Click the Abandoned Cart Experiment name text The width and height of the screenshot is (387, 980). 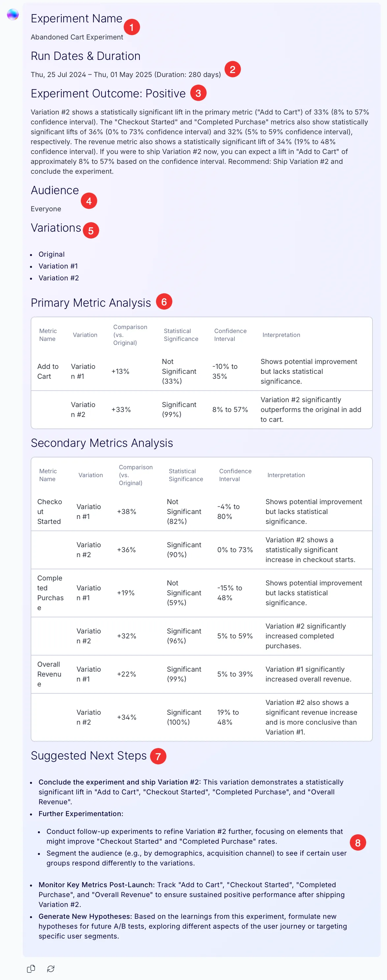click(x=77, y=37)
